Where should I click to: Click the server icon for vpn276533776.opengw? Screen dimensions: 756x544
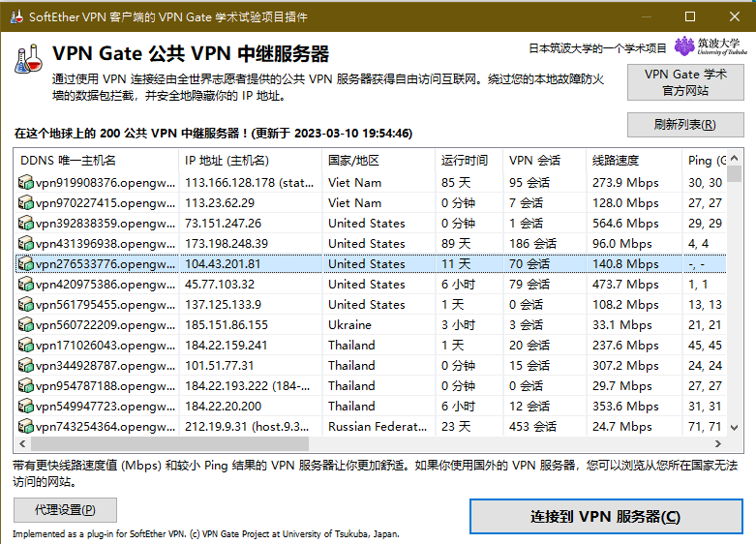[x=25, y=264]
